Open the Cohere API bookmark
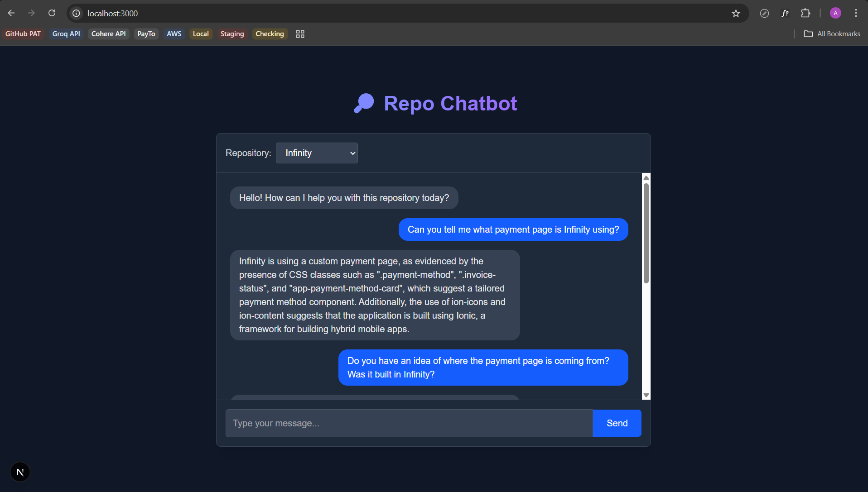This screenshot has height=492, width=868. pyautogui.click(x=109, y=34)
